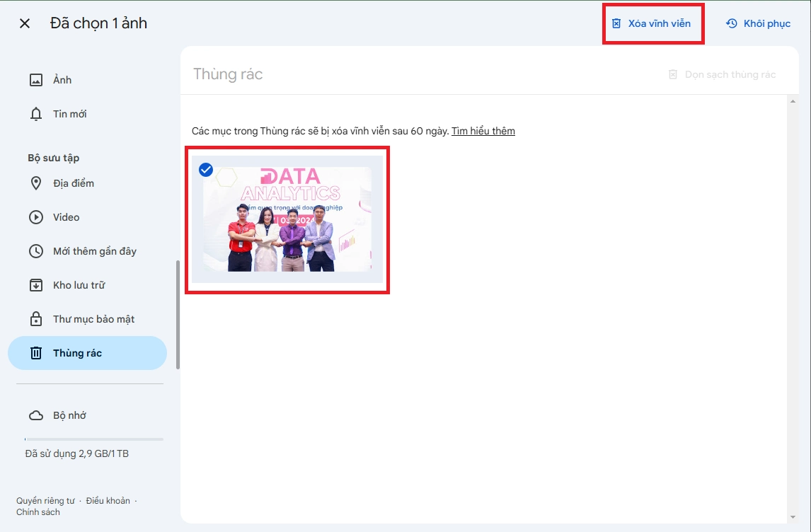Image resolution: width=811 pixels, height=532 pixels.
Task: Click the archive icon for Kho lưu trữ
Action: (36, 285)
